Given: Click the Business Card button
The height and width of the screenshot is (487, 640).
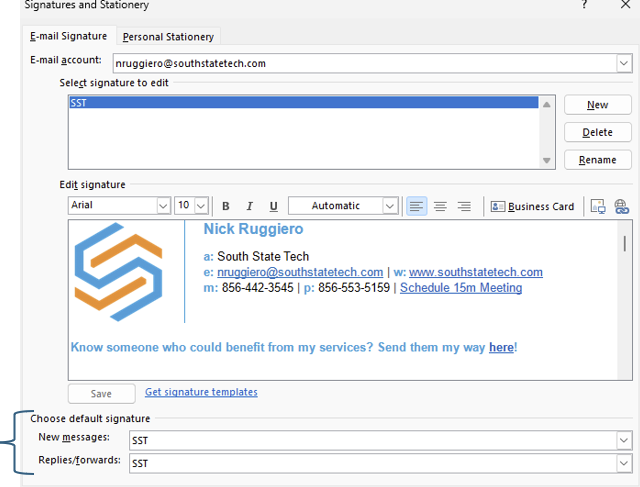Looking at the screenshot, I should click(x=533, y=206).
